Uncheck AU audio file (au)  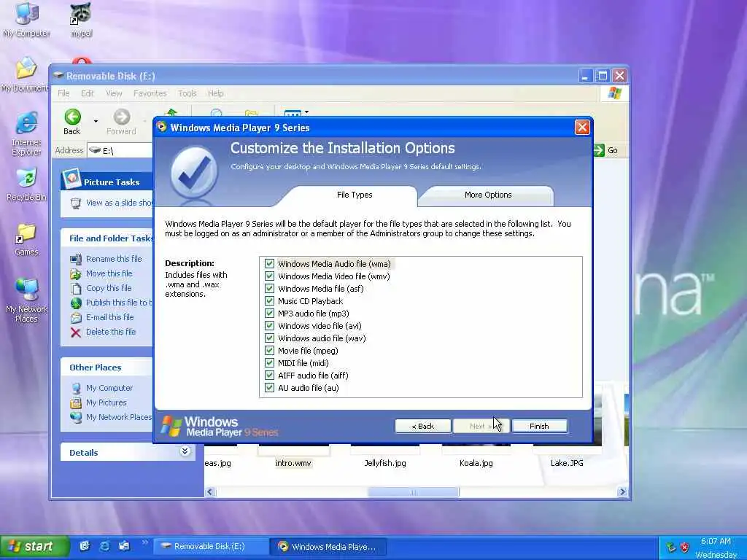pos(270,388)
